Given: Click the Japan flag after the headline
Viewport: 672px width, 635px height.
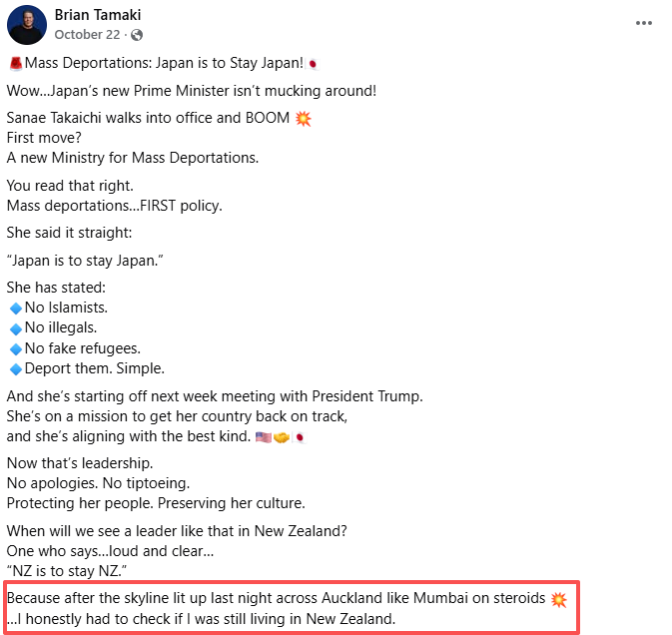Looking at the screenshot, I should (x=313, y=64).
